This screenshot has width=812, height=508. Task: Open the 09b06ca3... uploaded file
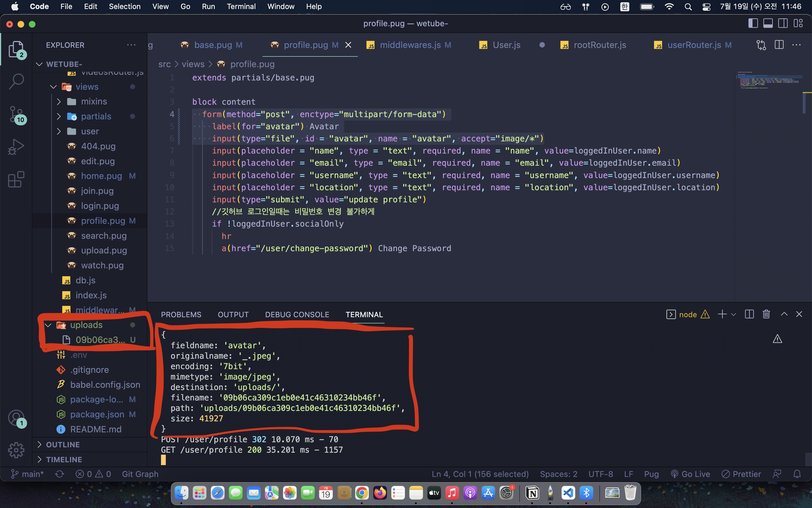click(100, 340)
